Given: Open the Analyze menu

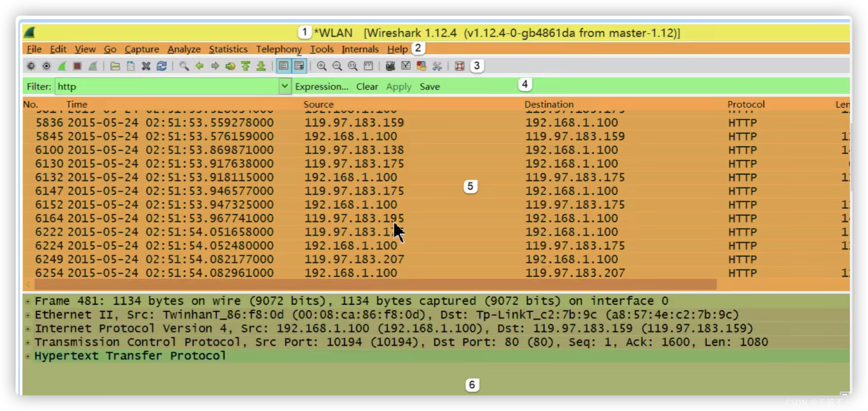Looking at the screenshot, I should click(x=184, y=49).
